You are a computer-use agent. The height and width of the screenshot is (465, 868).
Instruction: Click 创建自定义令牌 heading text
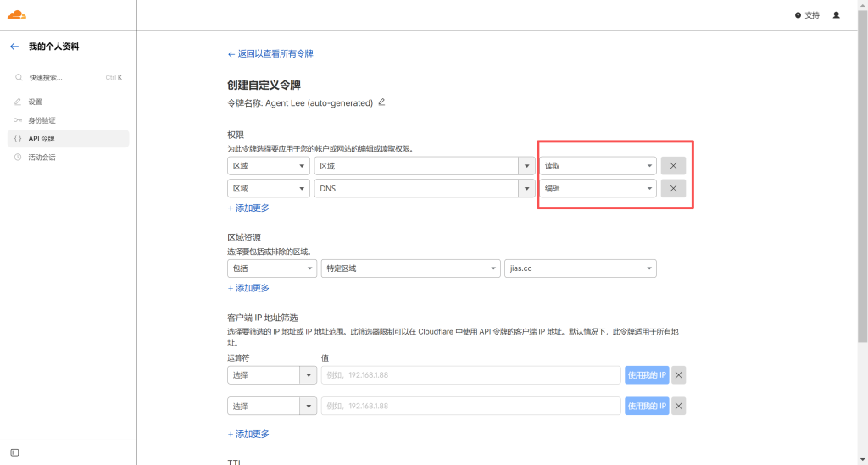click(264, 86)
